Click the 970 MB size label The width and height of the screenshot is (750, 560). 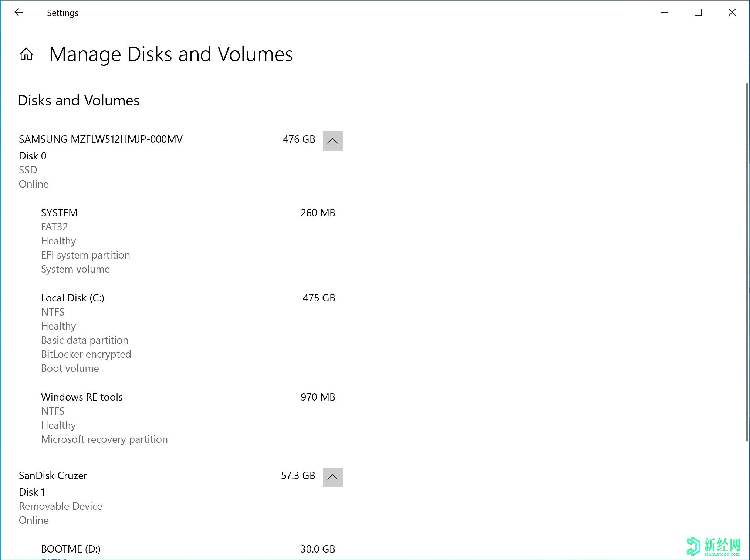[x=318, y=397]
